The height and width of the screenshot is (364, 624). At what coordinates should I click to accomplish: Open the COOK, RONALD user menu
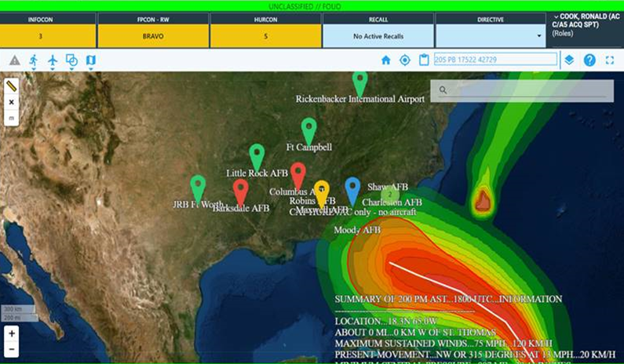coord(586,24)
